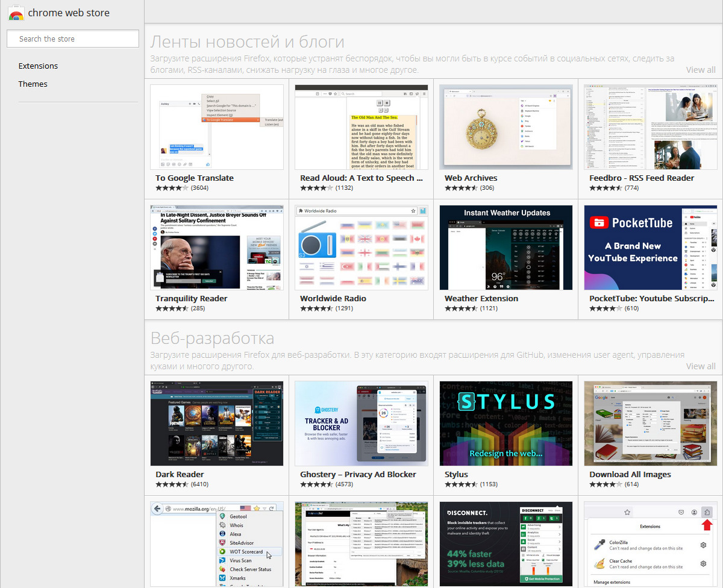
Task: Open the Dark Reader extension thumbnail
Action: click(217, 423)
